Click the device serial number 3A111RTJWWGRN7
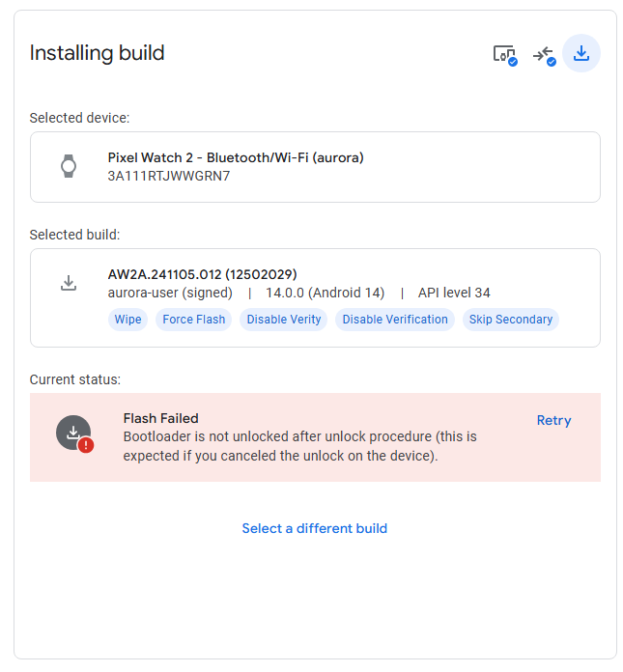This screenshot has height=672, width=623. (169, 176)
